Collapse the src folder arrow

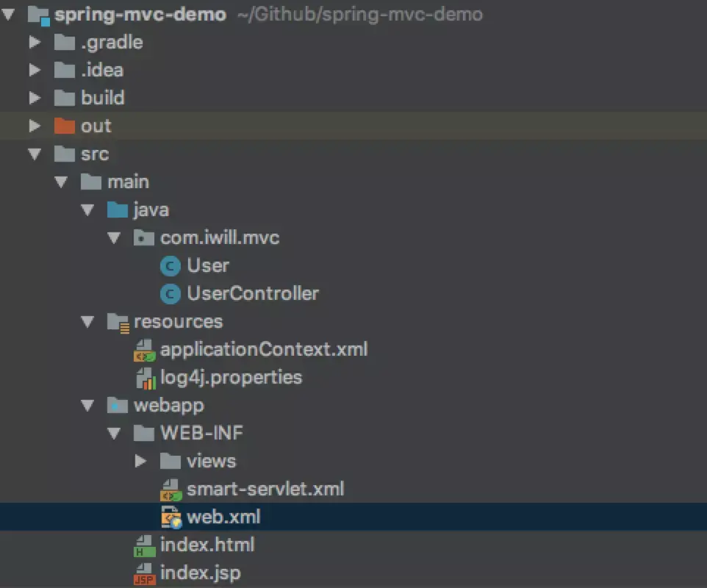35,154
